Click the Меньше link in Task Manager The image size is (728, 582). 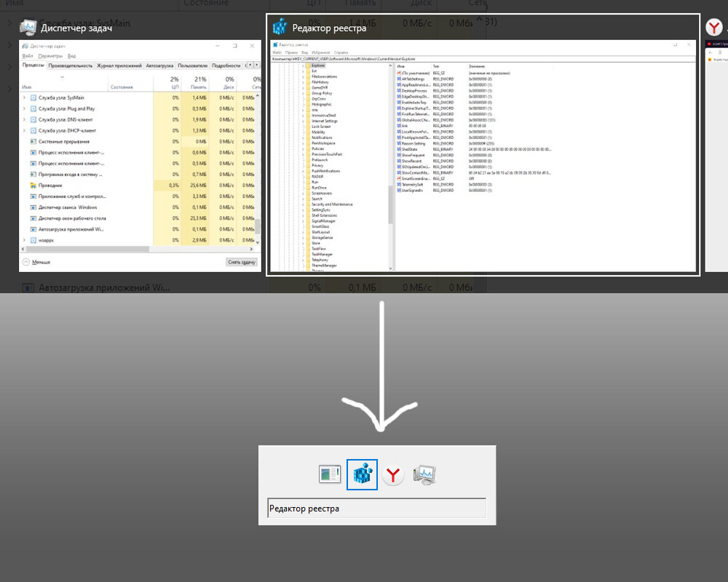(41, 262)
